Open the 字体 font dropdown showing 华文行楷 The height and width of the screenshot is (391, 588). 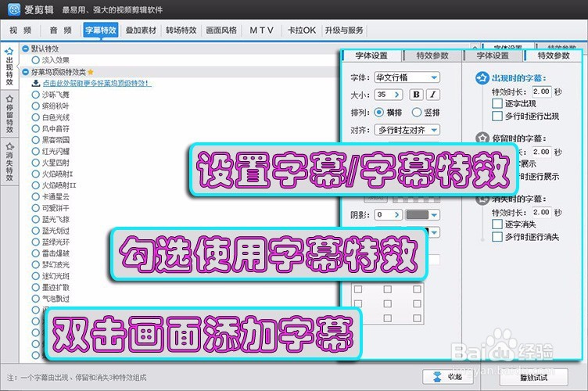(407, 77)
